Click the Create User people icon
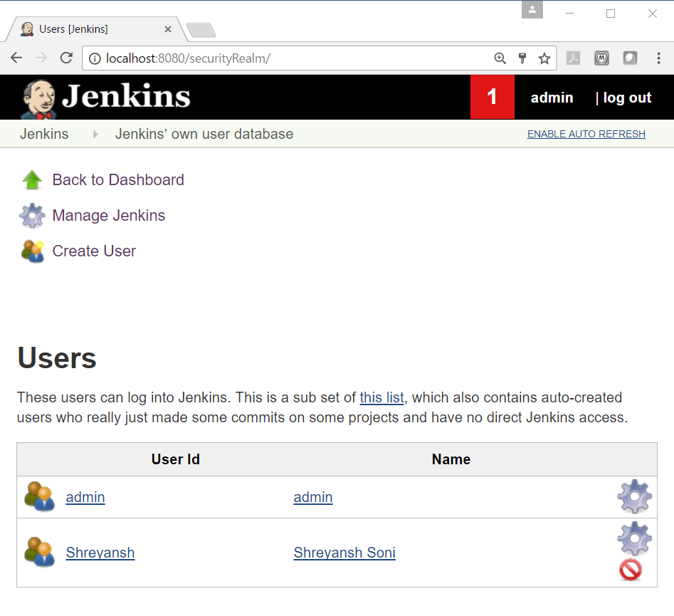This screenshot has height=616, width=674. pyautogui.click(x=32, y=251)
